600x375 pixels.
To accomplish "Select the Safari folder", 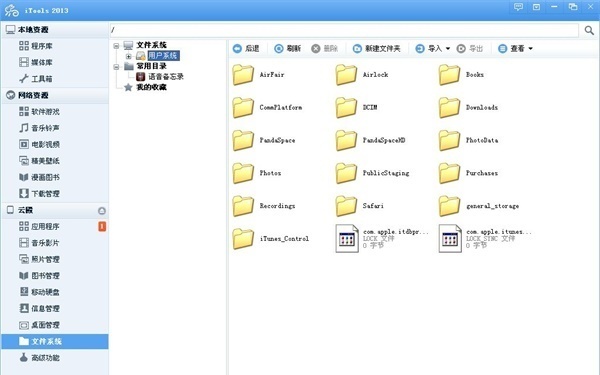I will coord(360,206).
